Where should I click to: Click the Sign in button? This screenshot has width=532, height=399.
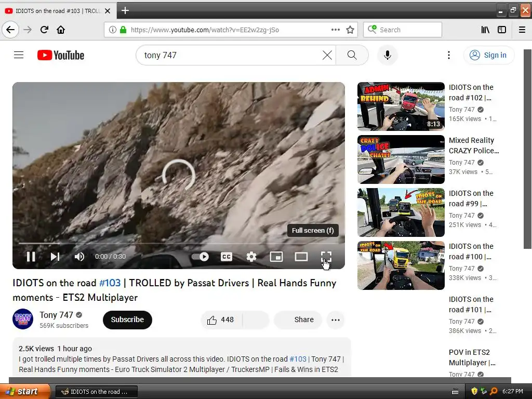point(488,55)
